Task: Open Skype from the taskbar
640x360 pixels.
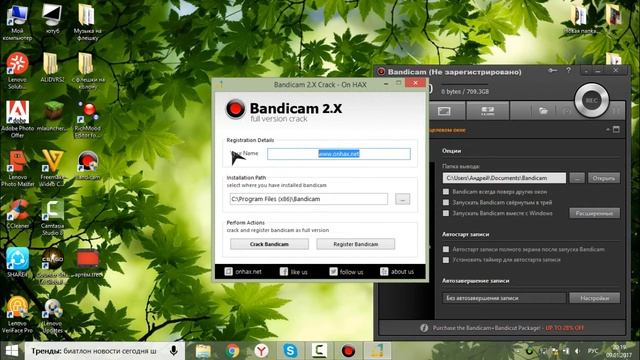Action: click(290, 351)
